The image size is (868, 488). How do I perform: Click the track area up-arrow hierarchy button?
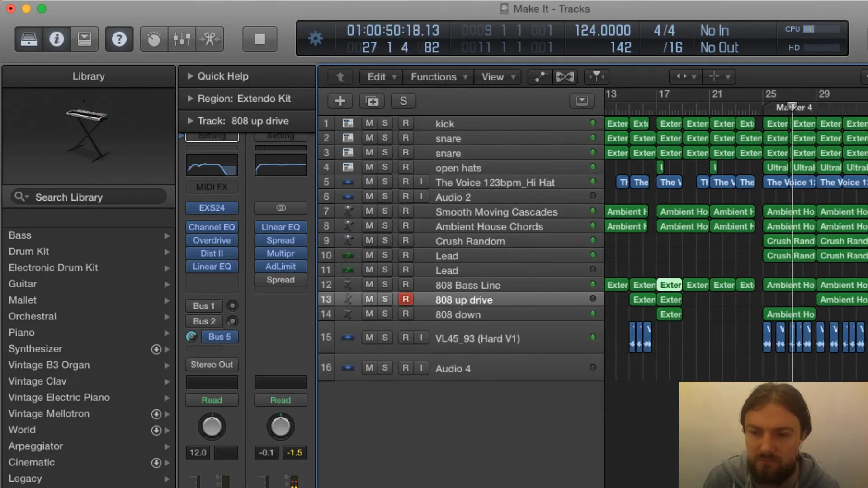340,77
